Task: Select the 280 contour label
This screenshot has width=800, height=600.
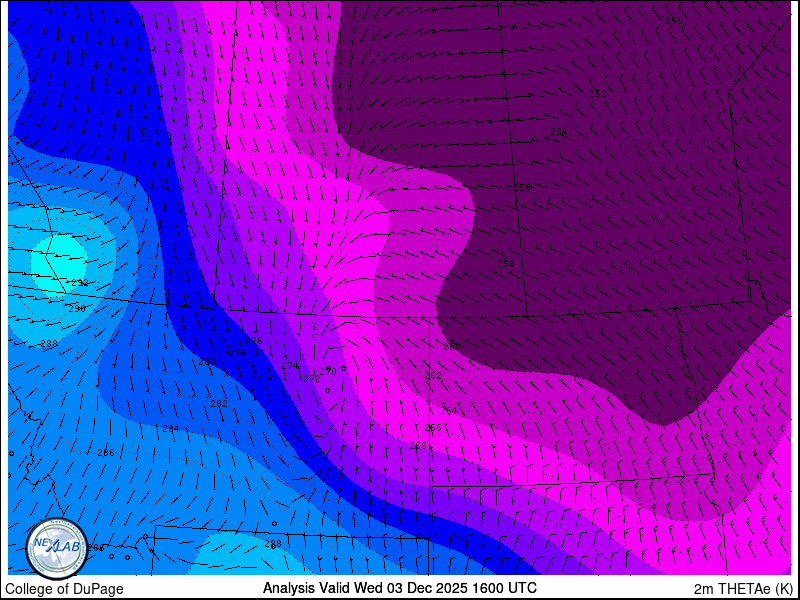Action: coord(207,361)
